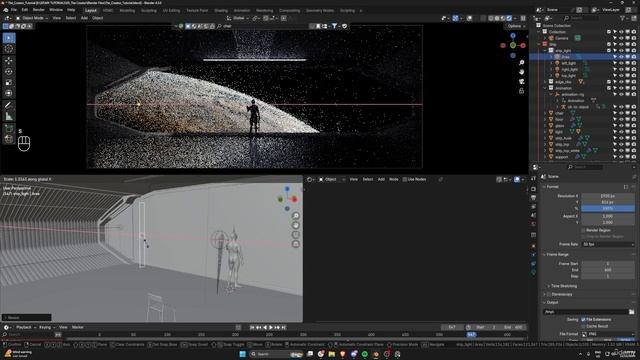Open the Tool properties tab

click(x=533, y=179)
